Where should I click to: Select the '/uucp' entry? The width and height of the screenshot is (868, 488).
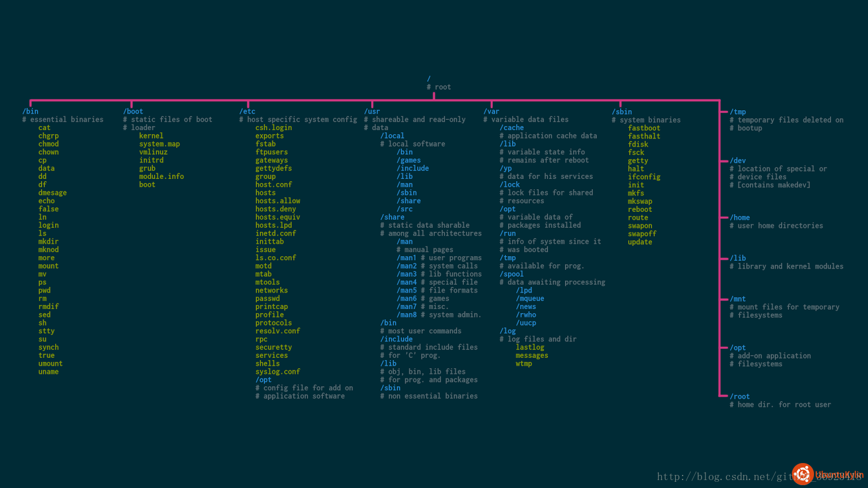526,323
